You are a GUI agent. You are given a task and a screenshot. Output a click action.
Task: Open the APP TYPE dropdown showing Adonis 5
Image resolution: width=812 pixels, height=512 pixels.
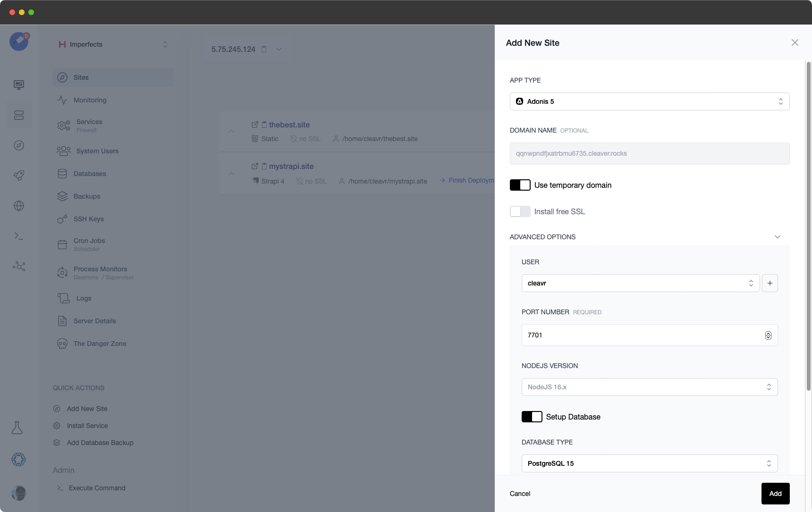pyautogui.click(x=649, y=101)
